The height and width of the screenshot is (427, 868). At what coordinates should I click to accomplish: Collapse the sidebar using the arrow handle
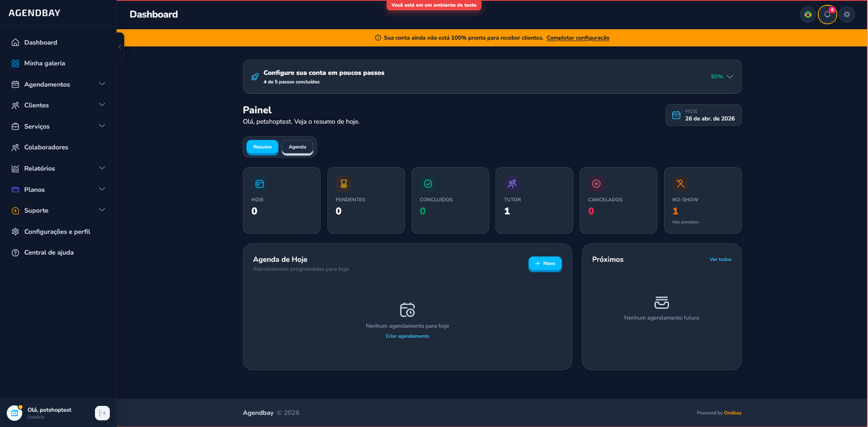click(x=120, y=47)
